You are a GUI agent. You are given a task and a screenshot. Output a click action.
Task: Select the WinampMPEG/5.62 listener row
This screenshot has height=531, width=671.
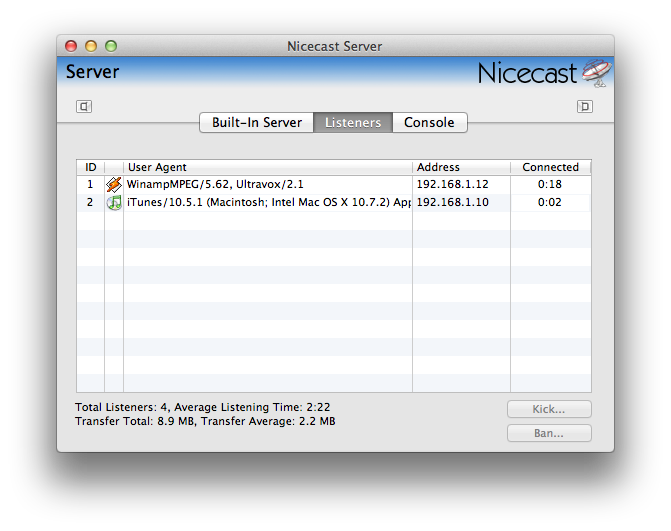point(334,184)
